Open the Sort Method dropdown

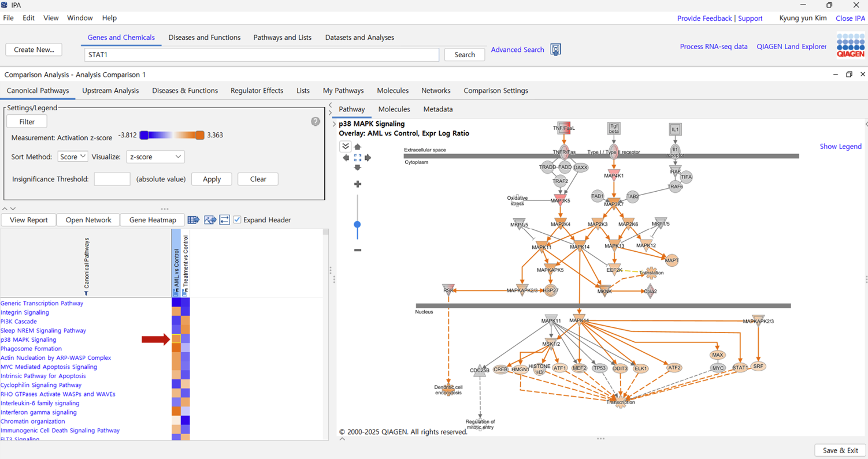click(x=73, y=156)
